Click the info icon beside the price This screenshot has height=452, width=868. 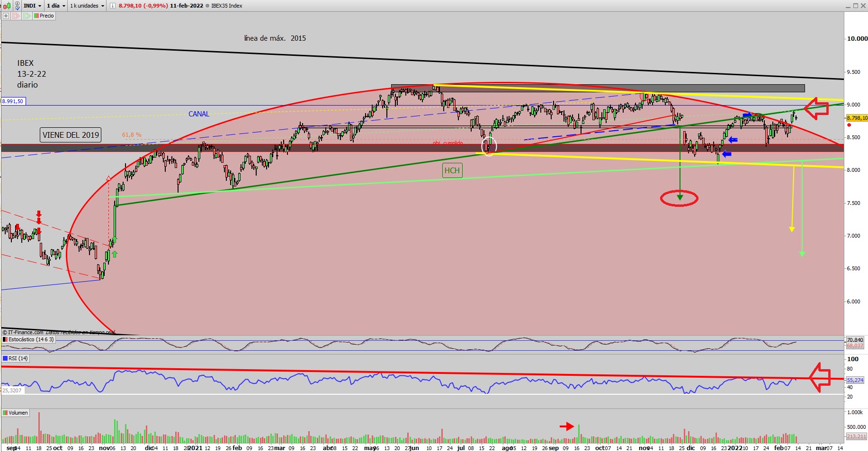click(112, 6)
